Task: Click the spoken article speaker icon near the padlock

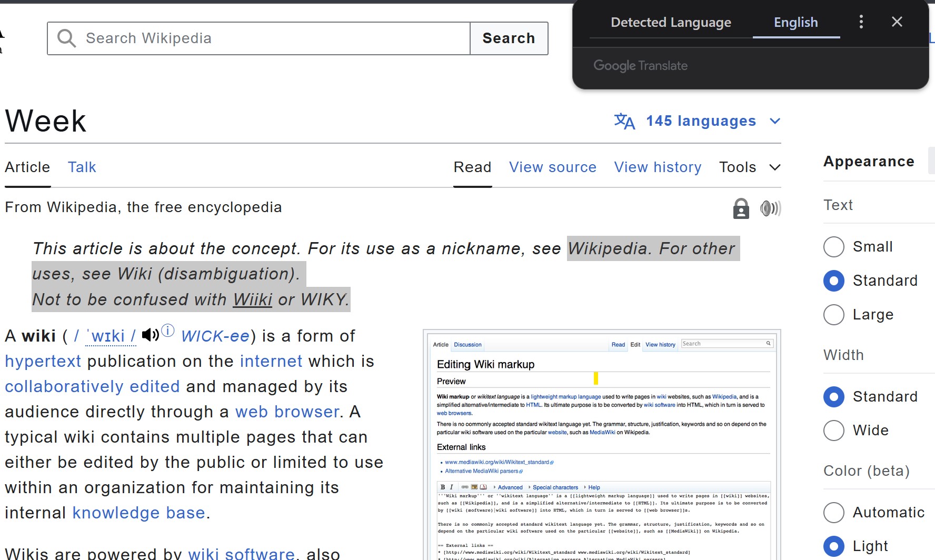Action: pos(770,208)
